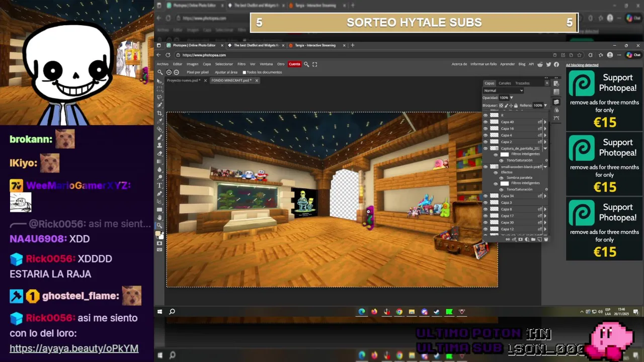Expand effects of Capa 8
The image size is (644, 362).
[545, 209]
